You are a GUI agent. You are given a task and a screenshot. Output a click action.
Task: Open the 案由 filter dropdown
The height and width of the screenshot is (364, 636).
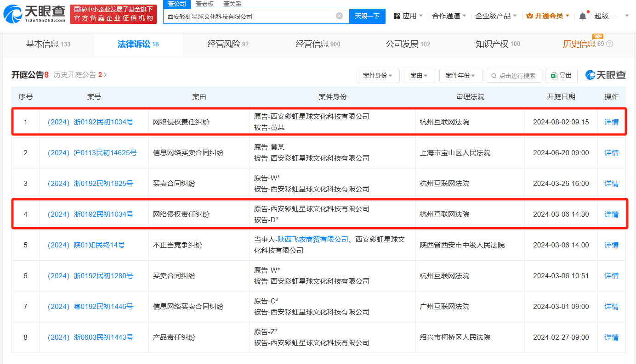(x=419, y=76)
